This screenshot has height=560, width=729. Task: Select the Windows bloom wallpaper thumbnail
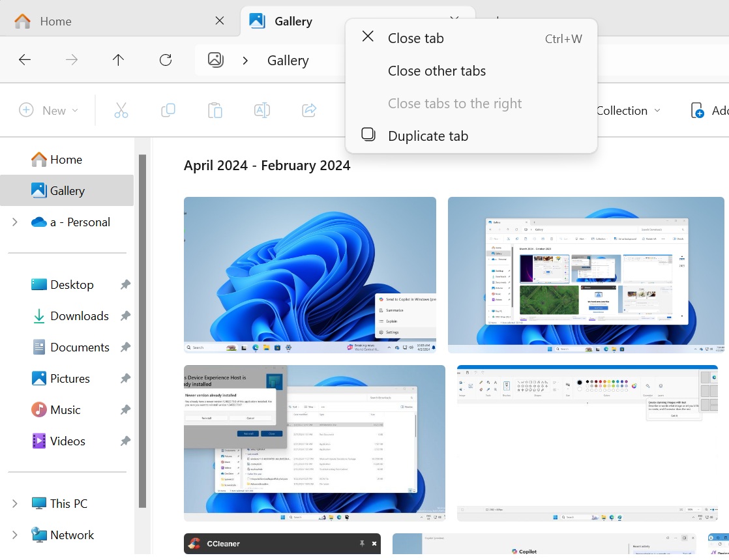click(311, 274)
